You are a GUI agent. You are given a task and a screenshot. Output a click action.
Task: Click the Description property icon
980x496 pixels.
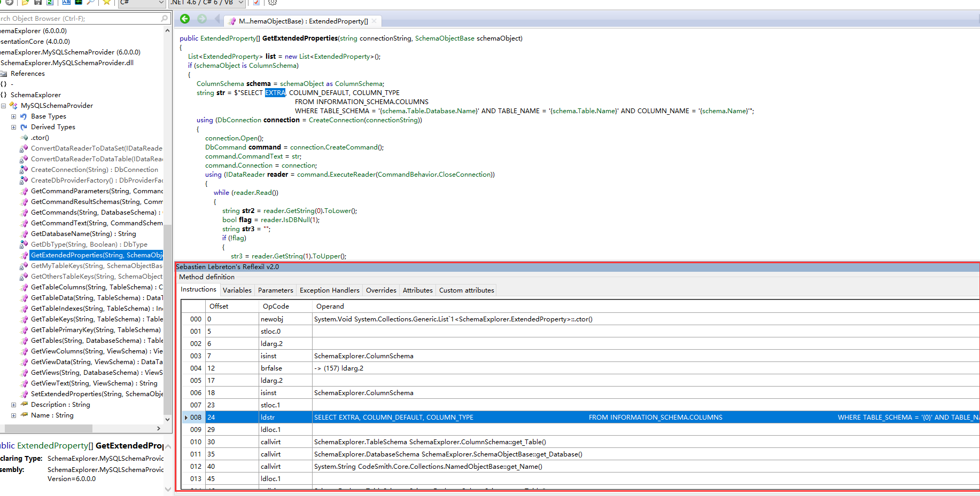[x=24, y=405]
